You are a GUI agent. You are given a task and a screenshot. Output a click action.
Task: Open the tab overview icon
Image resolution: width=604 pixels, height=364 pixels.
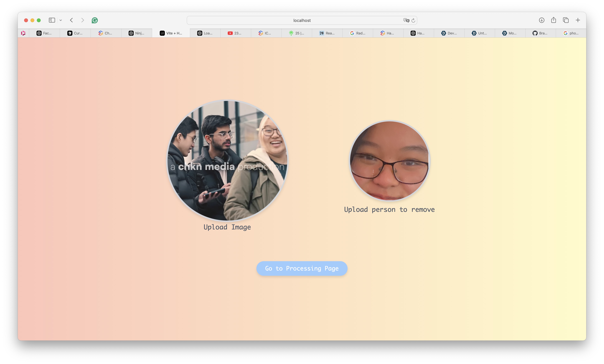[x=566, y=20]
